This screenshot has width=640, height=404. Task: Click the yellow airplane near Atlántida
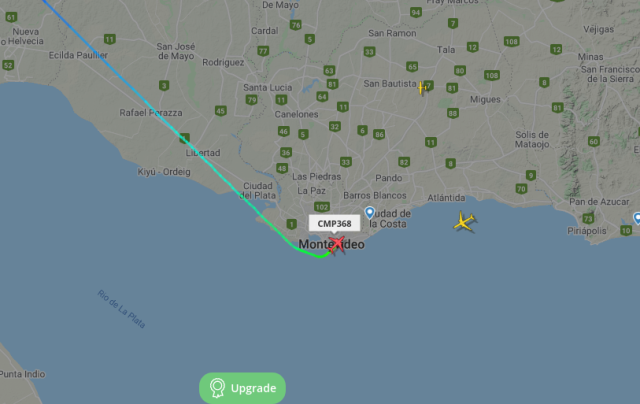click(464, 222)
